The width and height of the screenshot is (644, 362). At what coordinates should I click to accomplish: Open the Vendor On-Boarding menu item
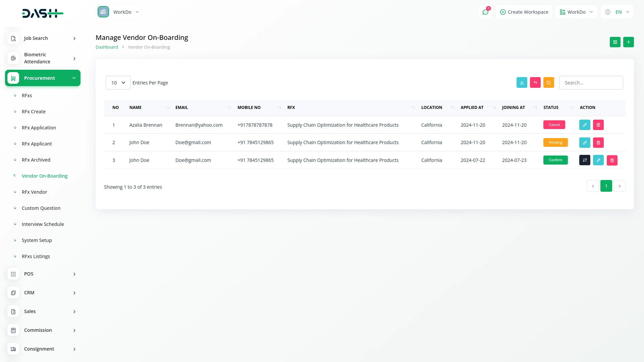coord(45,176)
